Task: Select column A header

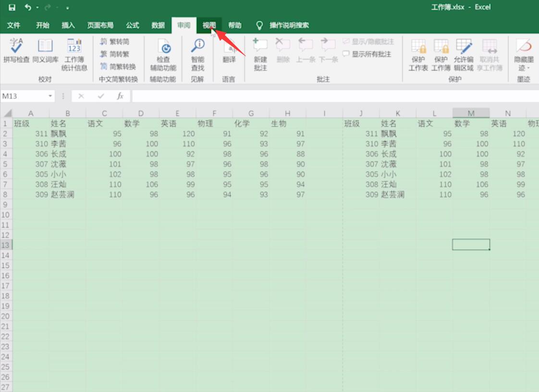Action: [31, 113]
